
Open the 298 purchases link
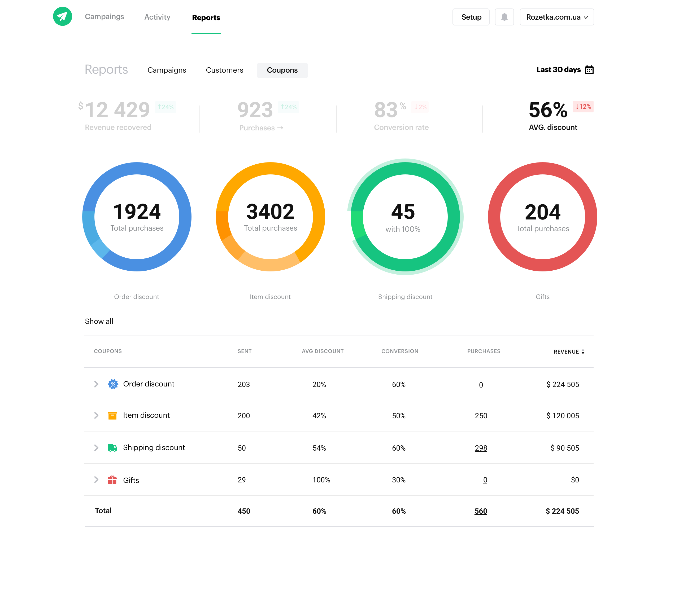(481, 448)
